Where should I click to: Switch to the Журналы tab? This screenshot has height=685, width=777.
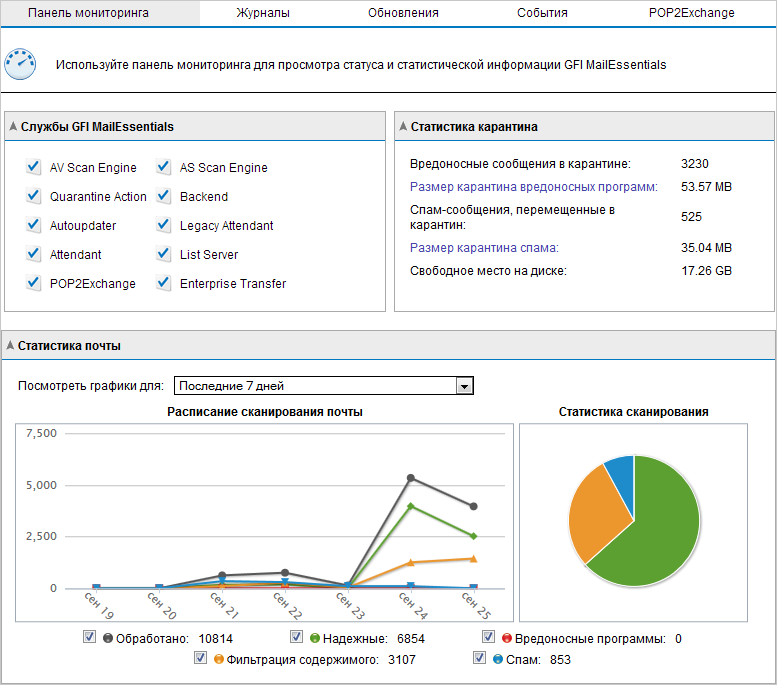(x=263, y=13)
